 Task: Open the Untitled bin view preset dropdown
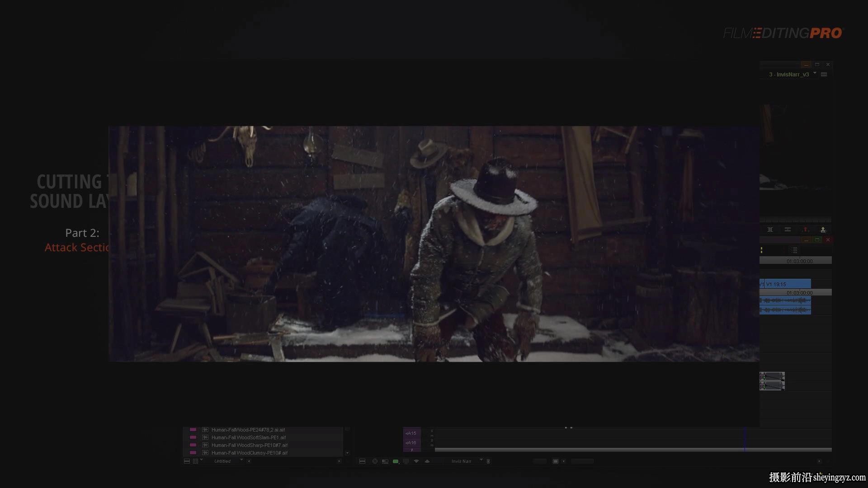pyautogui.click(x=241, y=460)
